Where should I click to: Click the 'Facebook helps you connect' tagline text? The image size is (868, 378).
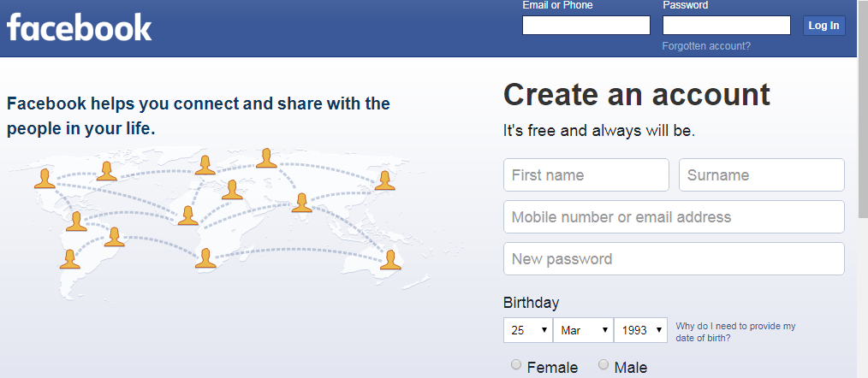199,116
